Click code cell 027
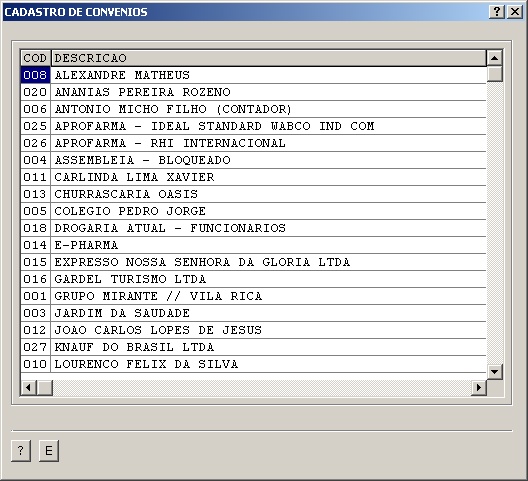528x481 pixels. coord(35,347)
